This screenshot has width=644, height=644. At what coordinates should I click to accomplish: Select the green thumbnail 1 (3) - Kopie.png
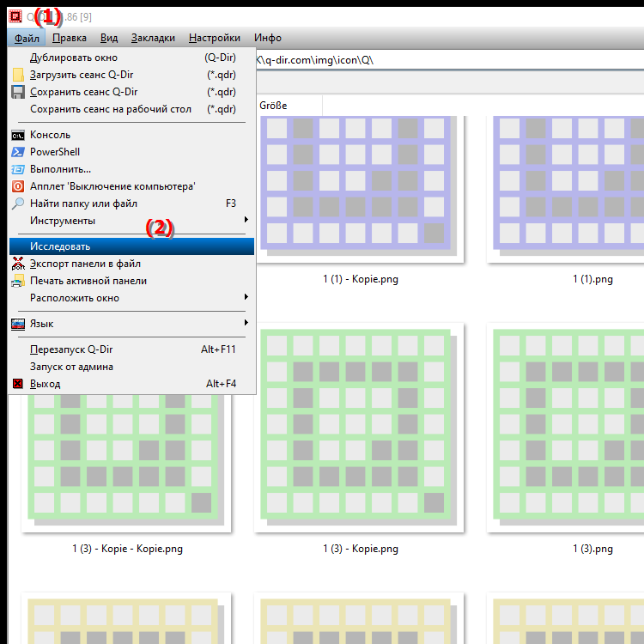point(359,428)
